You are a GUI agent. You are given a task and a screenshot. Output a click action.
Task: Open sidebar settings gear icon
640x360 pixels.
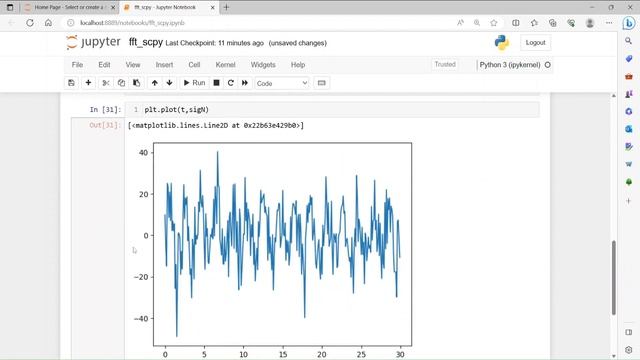(x=629, y=350)
